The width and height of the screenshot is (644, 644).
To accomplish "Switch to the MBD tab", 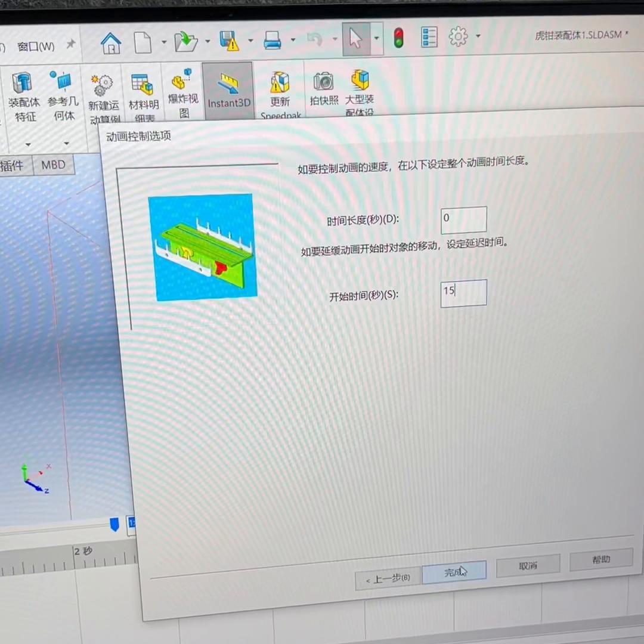I will [53, 165].
